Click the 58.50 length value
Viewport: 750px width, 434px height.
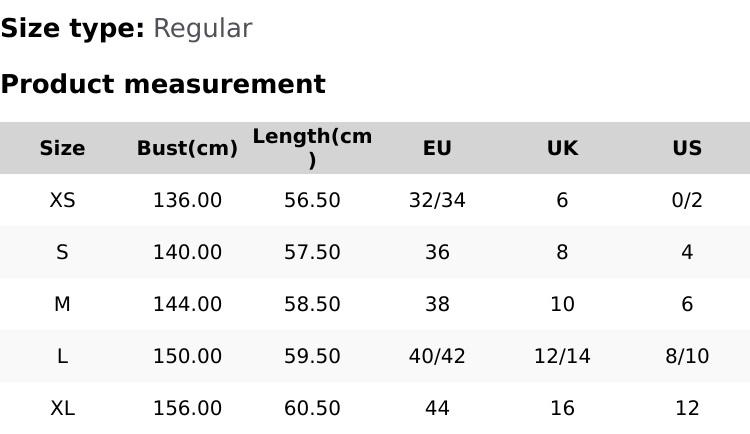[312, 304]
